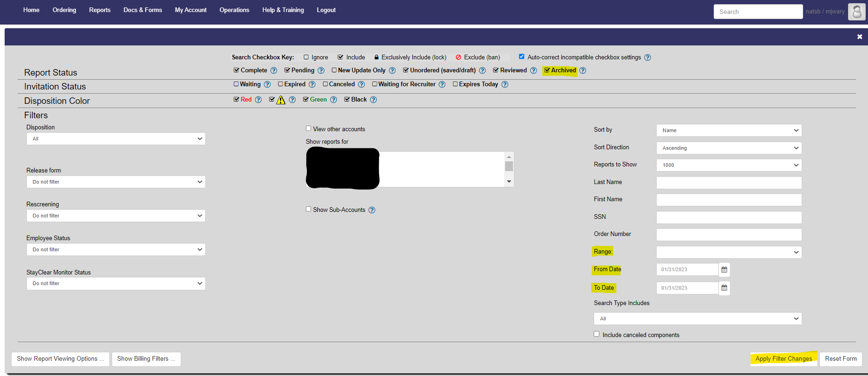Open the Employee Status dropdown
This screenshot has height=376, width=868.
click(116, 249)
